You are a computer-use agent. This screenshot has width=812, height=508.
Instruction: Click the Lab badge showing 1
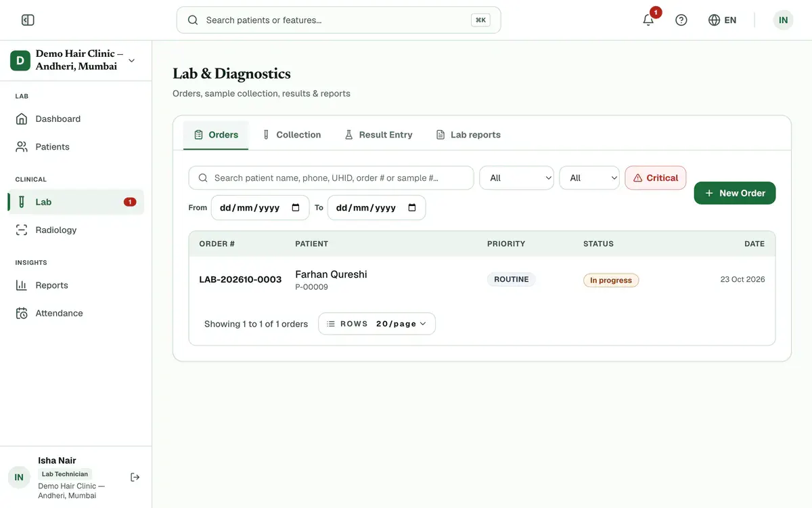click(x=130, y=202)
